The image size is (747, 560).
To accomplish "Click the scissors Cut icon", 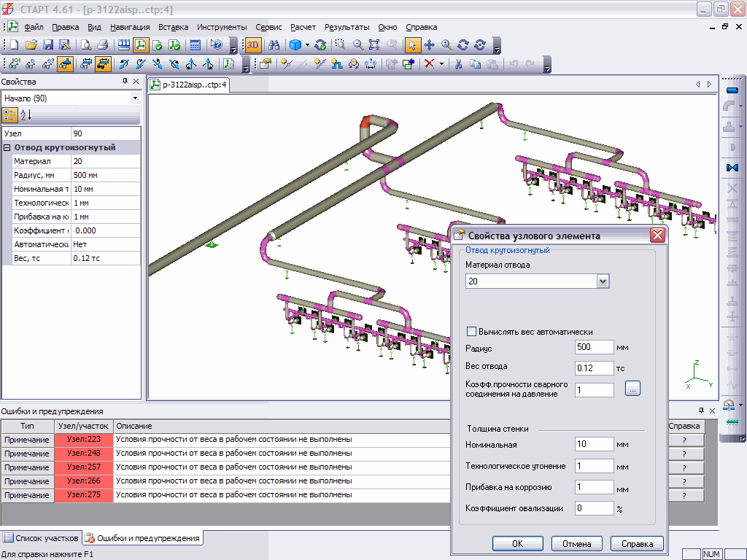I will (458, 63).
